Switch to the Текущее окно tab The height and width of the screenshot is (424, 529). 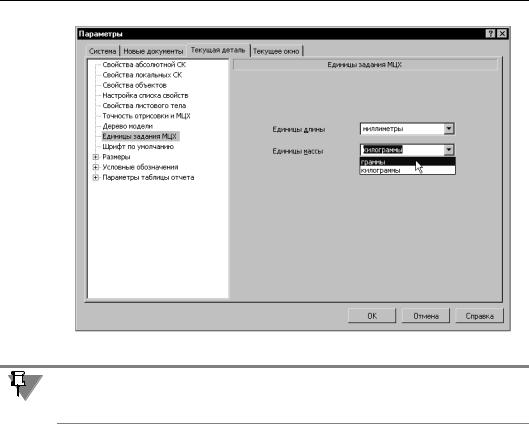click(x=276, y=51)
